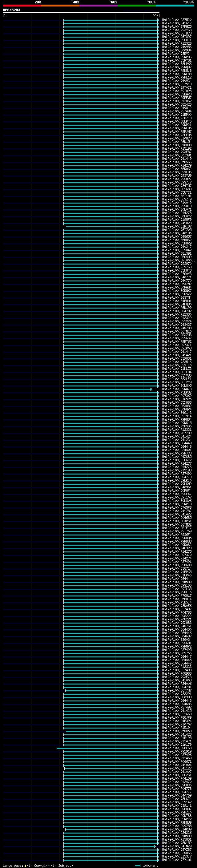Click the shorter alignment bar for A9NWZ3
Image resolution: width=197 pixels, height=868 pixels.
(108, 389)
